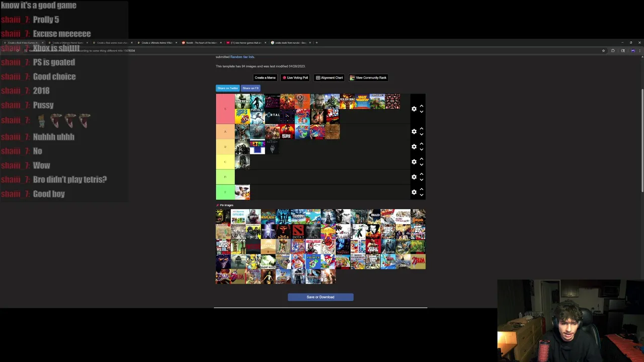Move the C tier row down
The width and height of the screenshot is (644, 362).
[x=422, y=164]
